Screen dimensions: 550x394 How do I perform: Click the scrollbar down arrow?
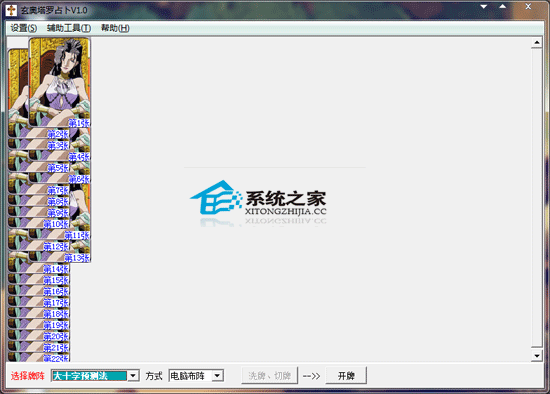[x=537, y=356]
